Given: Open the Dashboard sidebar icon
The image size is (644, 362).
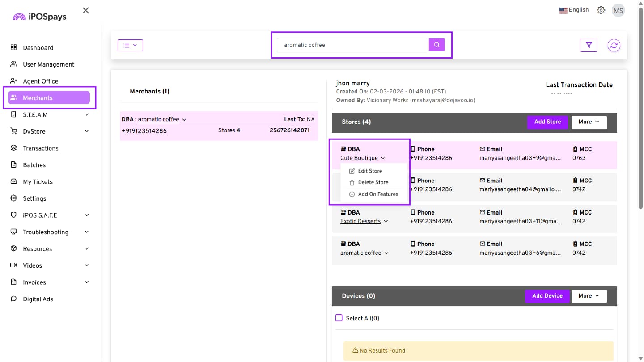Looking at the screenshot, I should [x=14, y=47].
